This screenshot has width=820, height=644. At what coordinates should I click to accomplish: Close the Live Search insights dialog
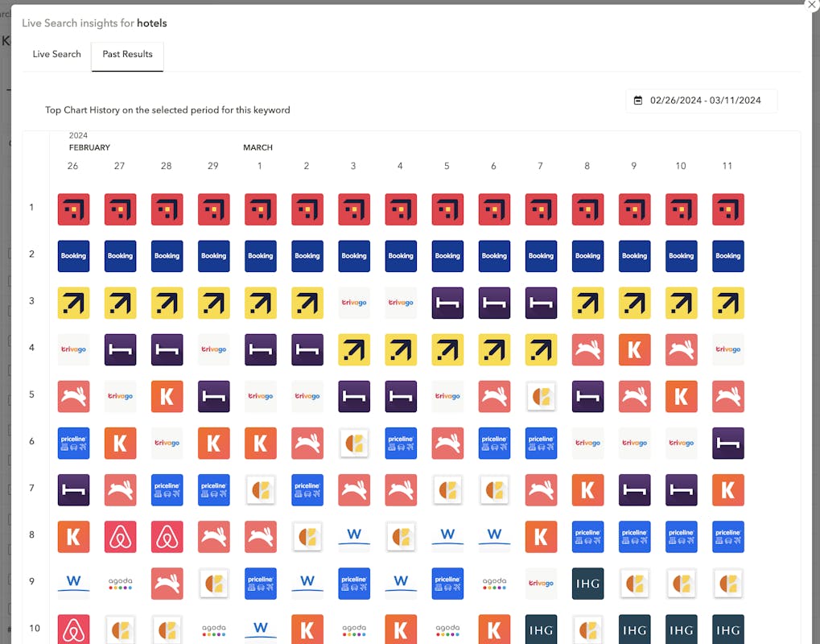point(811,5)
